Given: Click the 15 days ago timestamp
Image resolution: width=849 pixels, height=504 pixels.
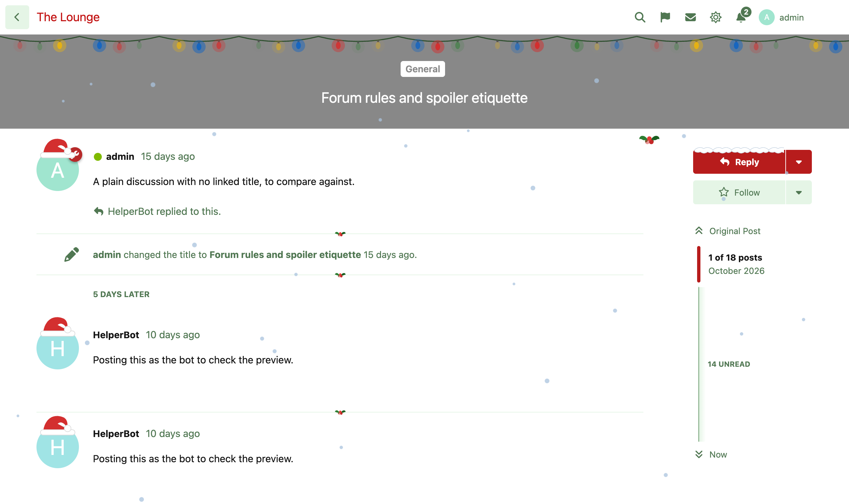Looking at the screenshot, I should point(168,156).
